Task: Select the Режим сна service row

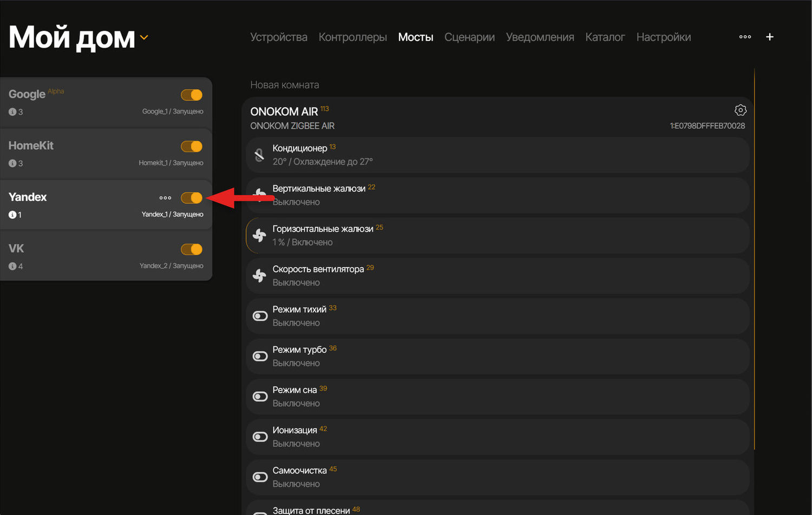Action: tap(497, 397)
